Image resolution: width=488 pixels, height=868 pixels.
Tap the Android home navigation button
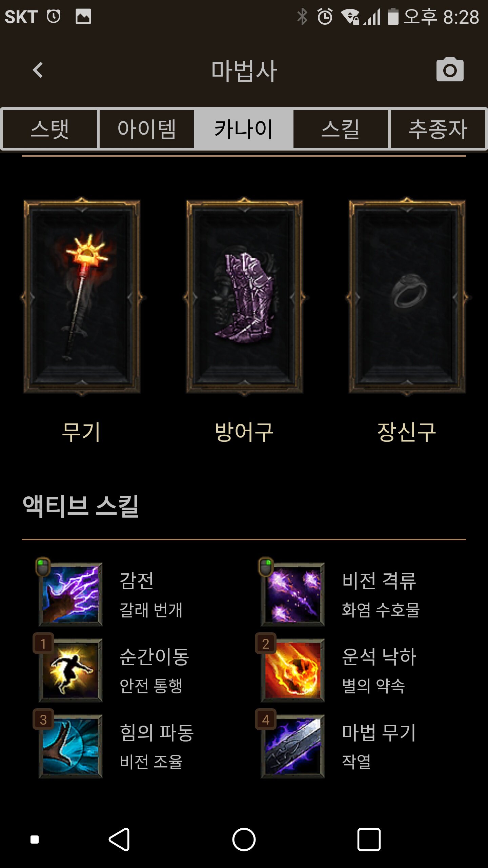point(244,840)
